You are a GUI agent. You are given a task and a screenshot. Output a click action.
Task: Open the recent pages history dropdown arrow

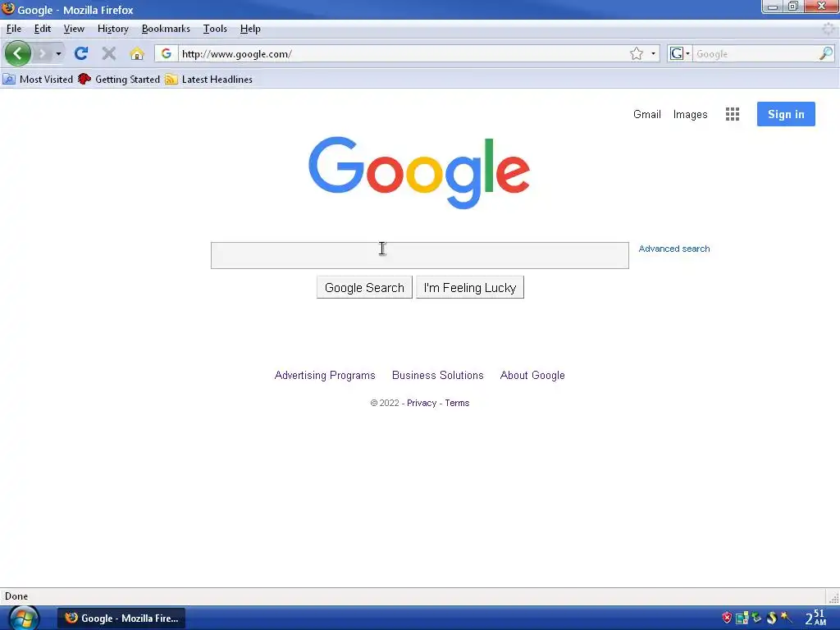click(x=58, y=53)
